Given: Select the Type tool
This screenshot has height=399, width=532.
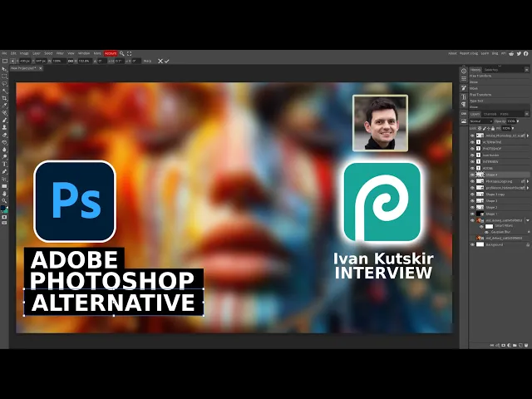Looking at the screenshot, I should (4, 165).
